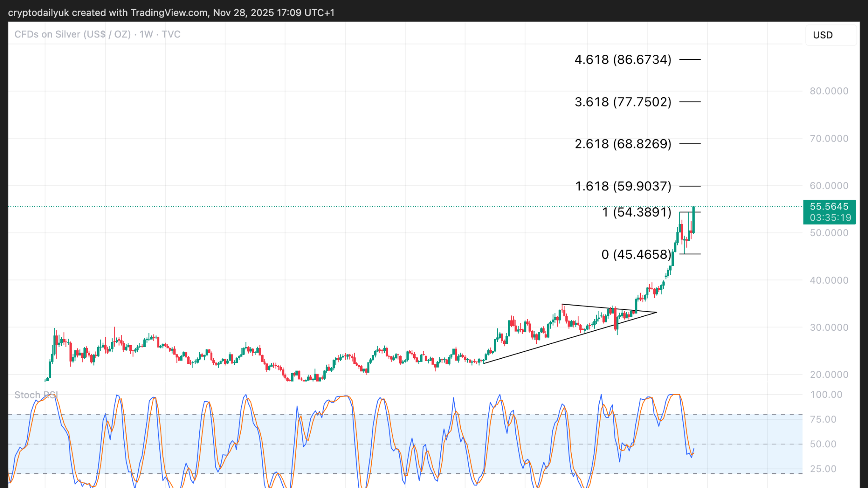Image resolution: width=868 pixels, height=488 pixels.
Task: Select the 0 (45.4658) Fibonacci base label
Action: [x=636, y=254]
